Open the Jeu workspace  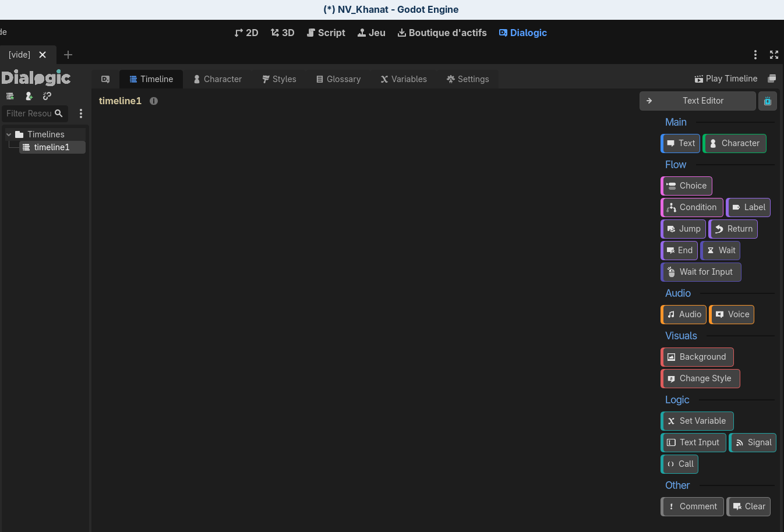click(372, 33)
